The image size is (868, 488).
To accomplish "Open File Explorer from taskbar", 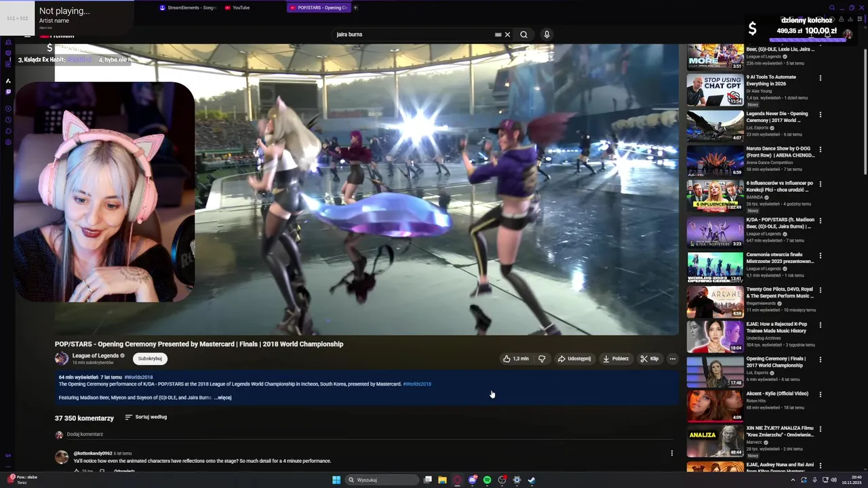I will (442, 480).
